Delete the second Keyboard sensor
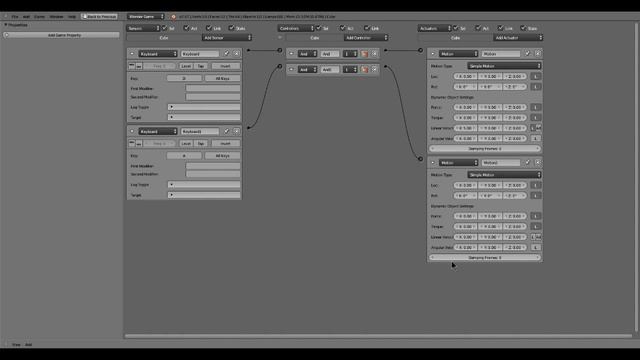The height and width of the screenshot is (360, 640). (236, 131)
